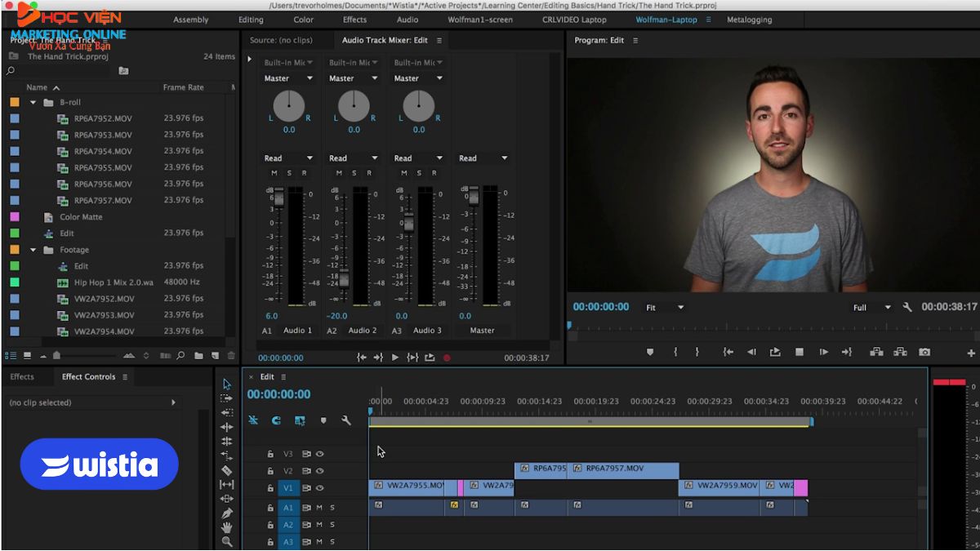The height and width of the screenshot is (551, 980).
Task: Open Master track Read automation dropdown
Action: 483,158
